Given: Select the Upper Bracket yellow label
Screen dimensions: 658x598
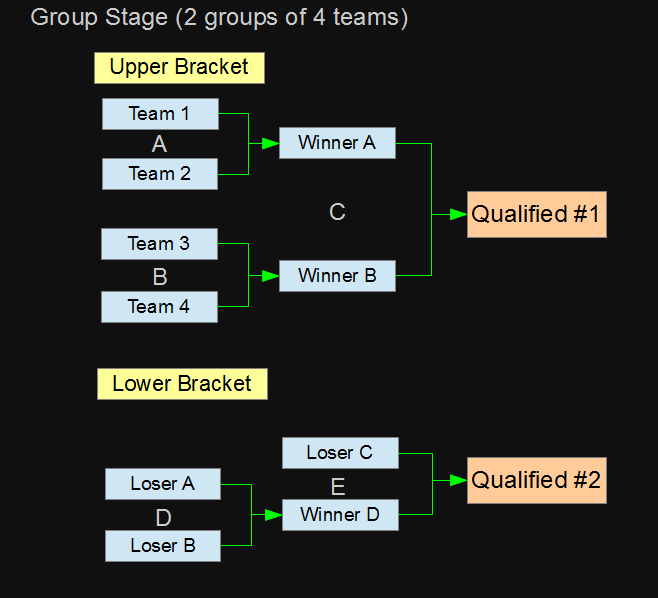Looking at the screenshot, I should pos(179,68).
